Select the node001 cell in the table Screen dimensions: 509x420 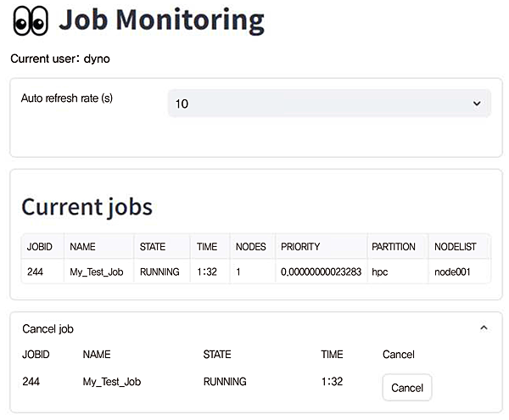tap(451, 272)
